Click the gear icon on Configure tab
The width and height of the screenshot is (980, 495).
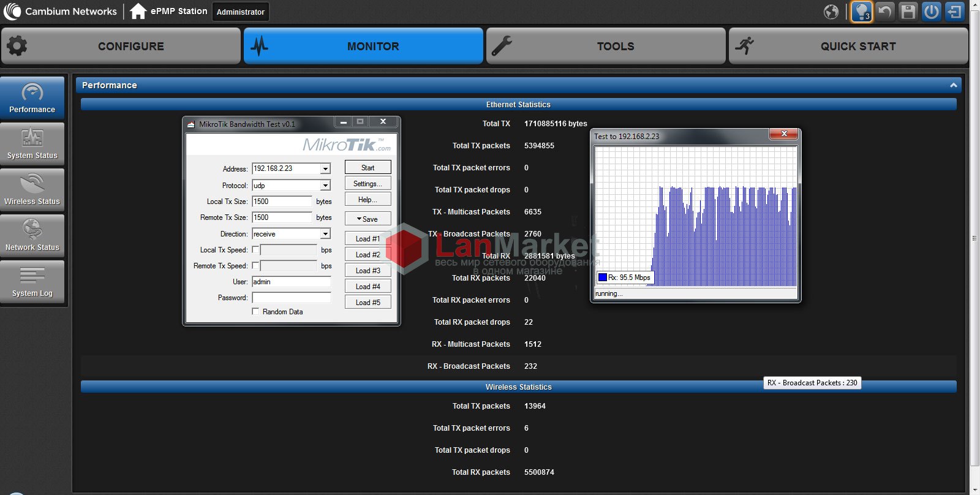[x=17, y=46]
